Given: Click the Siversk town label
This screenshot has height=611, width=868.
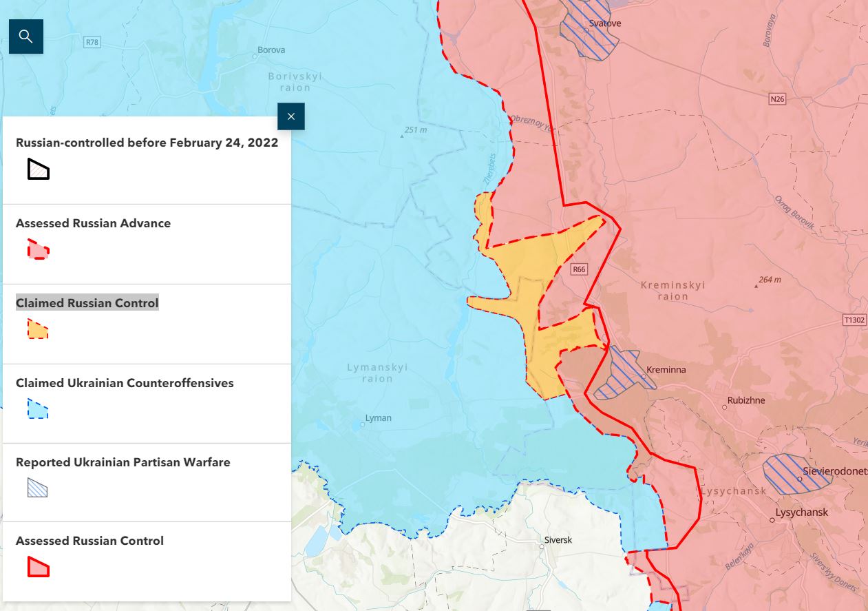Looking at the screenshot, I should (x=558, y=540).
